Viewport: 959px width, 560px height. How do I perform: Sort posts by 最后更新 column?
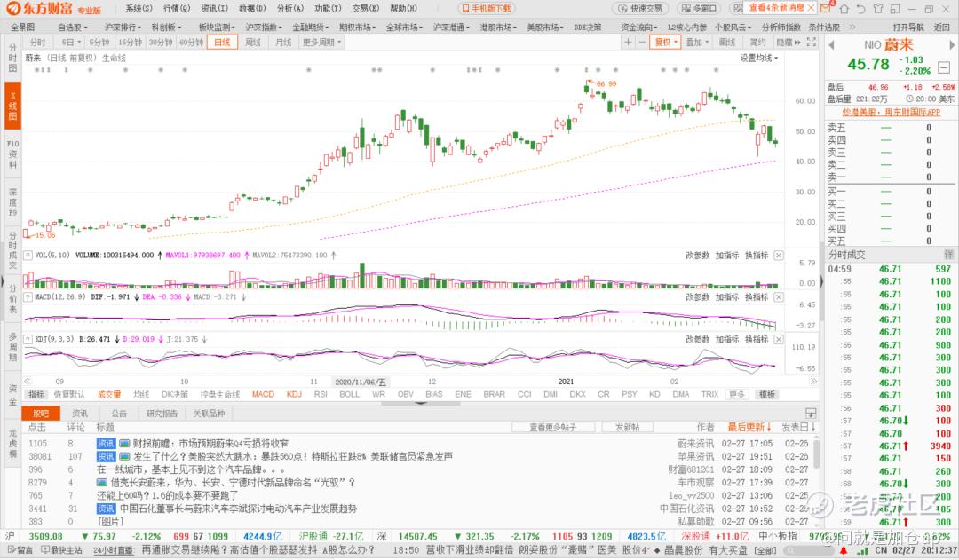point(749,428)
